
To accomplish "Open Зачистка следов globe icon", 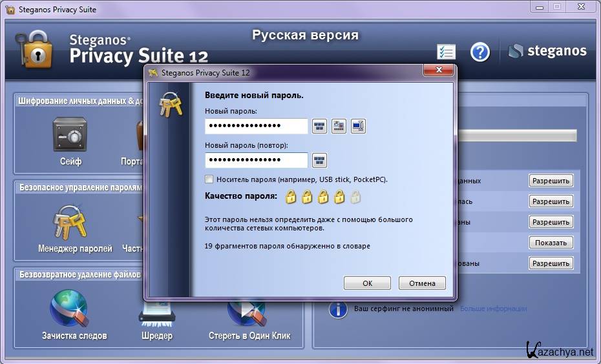I will click(69, 308).
